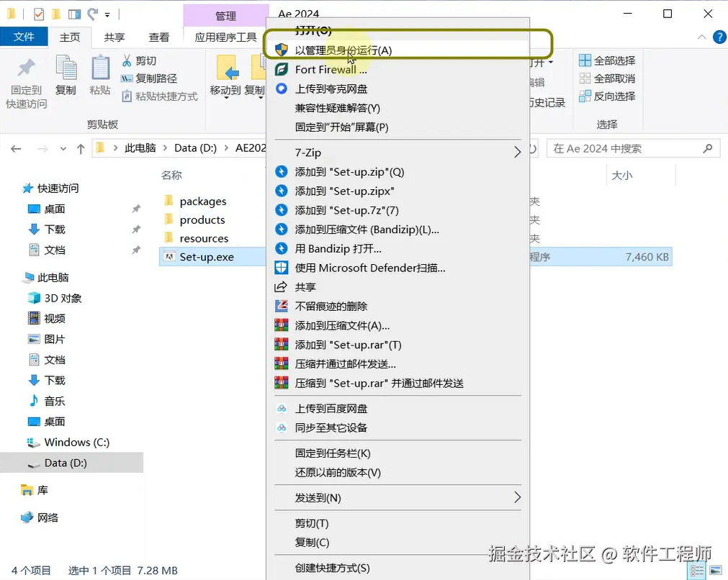
Task: Click the 剪切 scissors button
Action: pos(139,60)
